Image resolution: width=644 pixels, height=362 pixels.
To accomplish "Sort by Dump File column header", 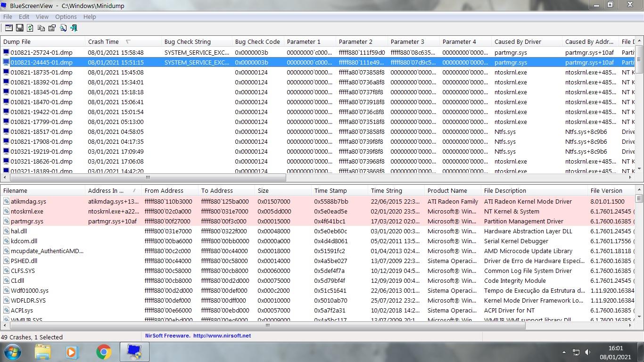I will (43, 41).
